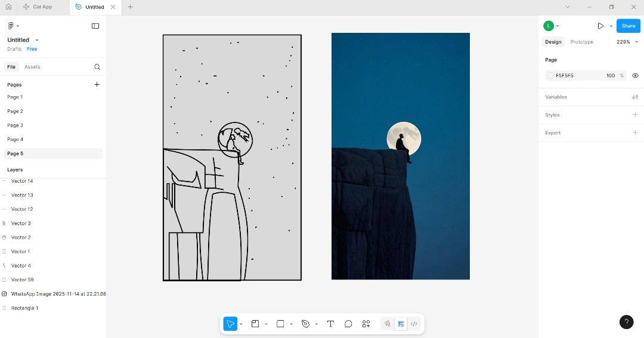Select the Pen tool
The height and width of the screenshot is (338, 644).
[x=305, y=324]
